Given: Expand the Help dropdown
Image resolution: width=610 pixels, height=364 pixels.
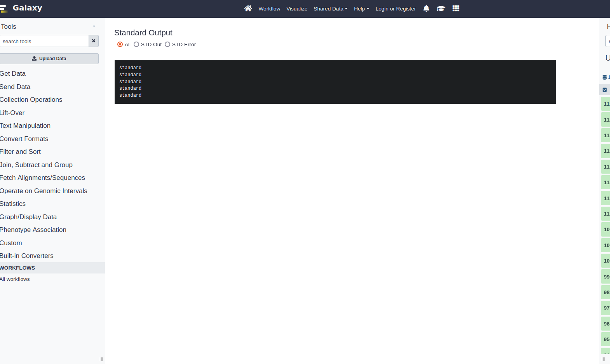Looking at the screenshot, I should point(361,9).
